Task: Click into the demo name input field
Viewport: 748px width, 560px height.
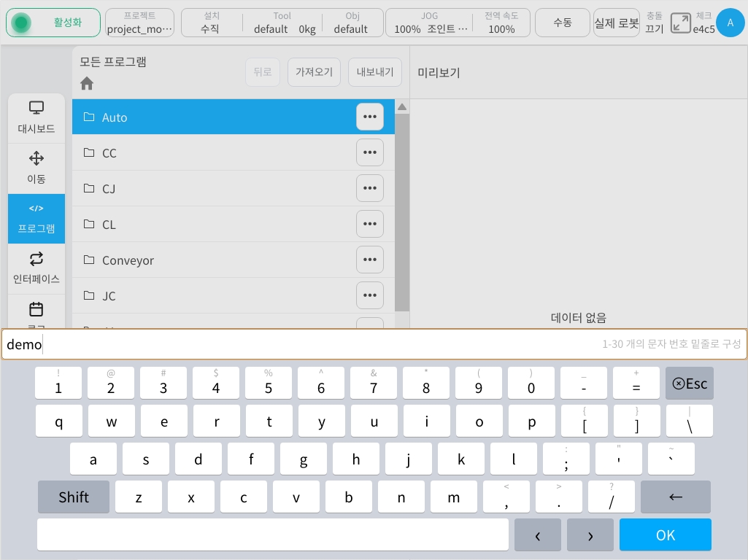Action: [374, 344]
